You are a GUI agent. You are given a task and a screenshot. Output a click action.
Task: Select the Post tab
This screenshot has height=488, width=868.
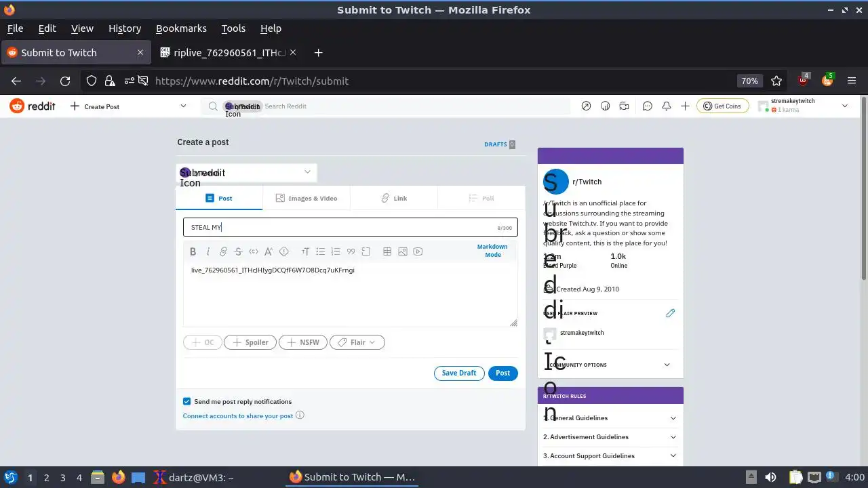point(219,198)
